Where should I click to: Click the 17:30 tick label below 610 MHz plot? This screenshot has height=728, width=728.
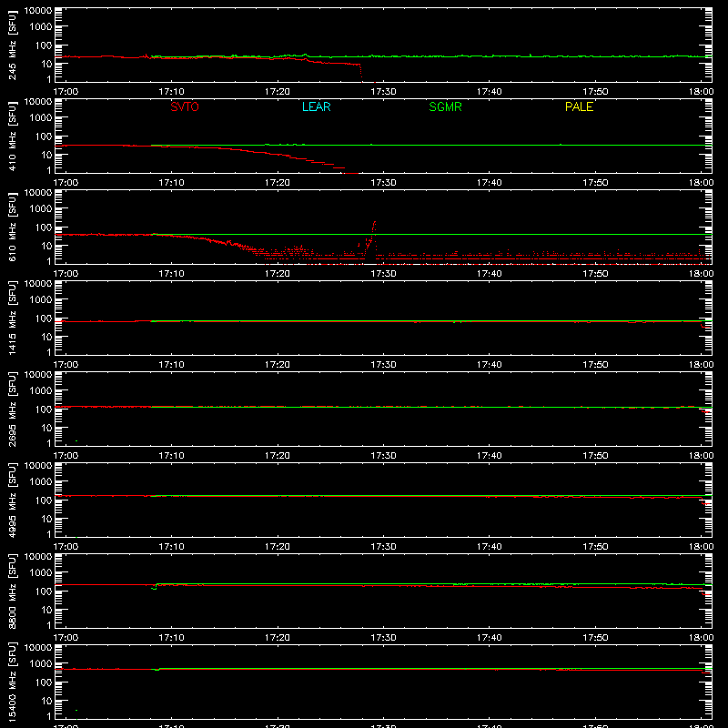[x=383, y=274]
